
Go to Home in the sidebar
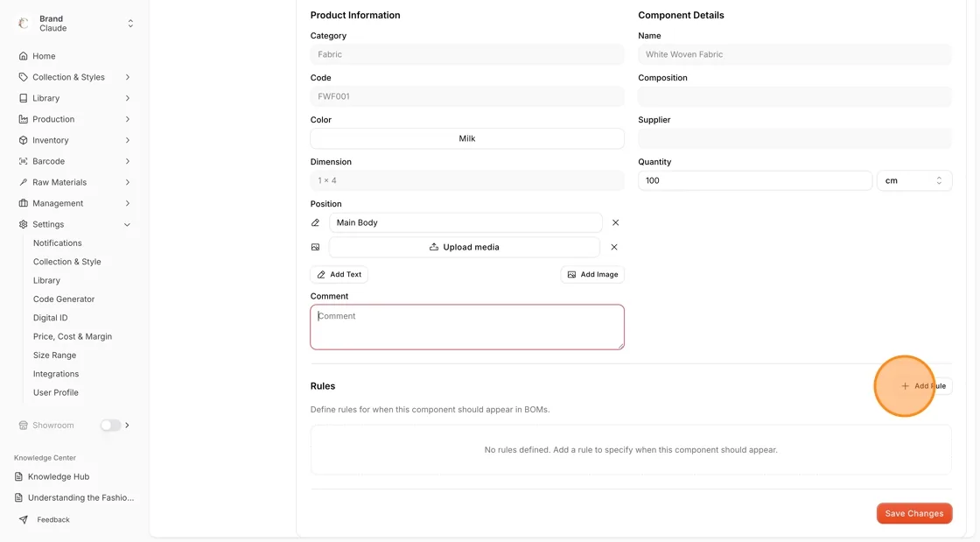[x=44, y=56]
